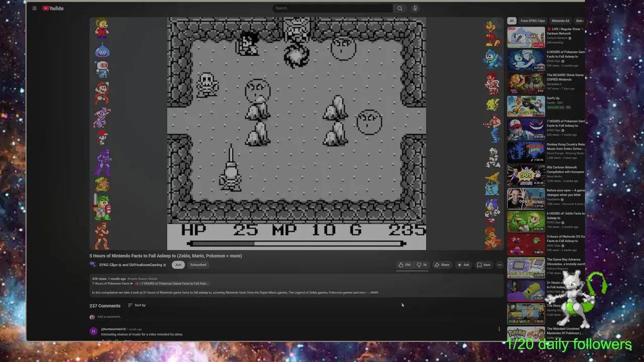This screenshot has height=362, width=644.
Task: Expand description with ...more
Action: (373, 293)
